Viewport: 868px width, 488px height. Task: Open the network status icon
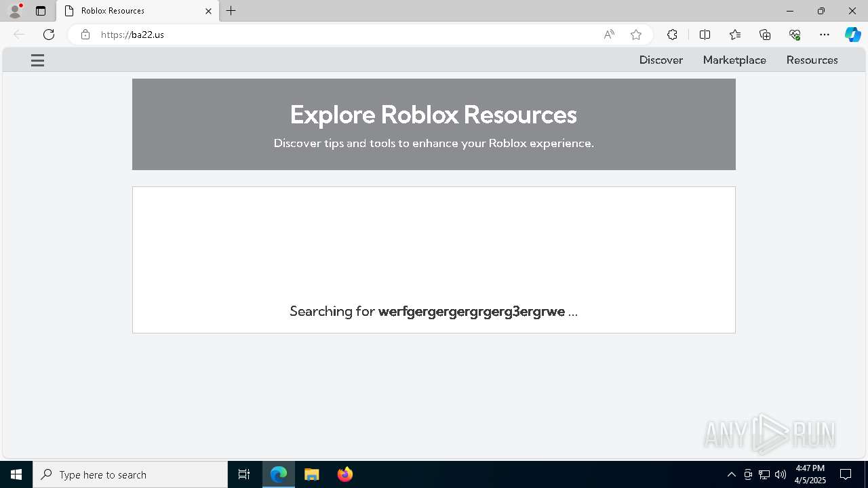click(x=764, y=474)
